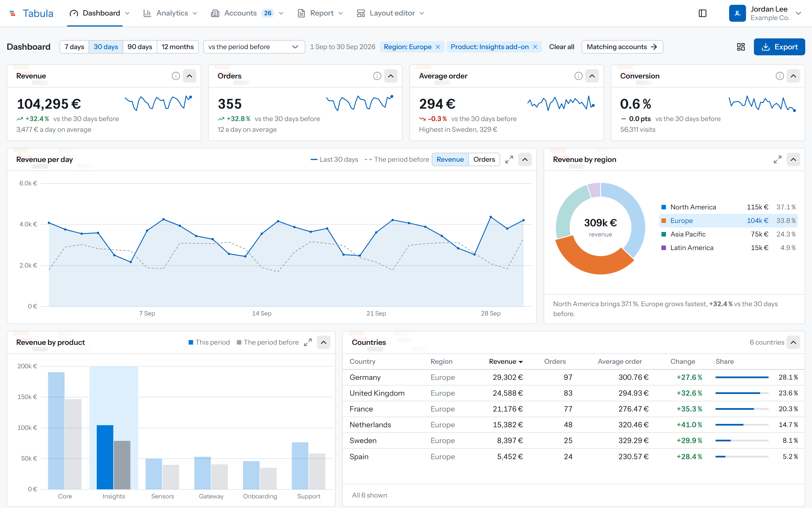This screenshot has height=508, width=812.
Task: Click the Export button
Action: (779, 47)
